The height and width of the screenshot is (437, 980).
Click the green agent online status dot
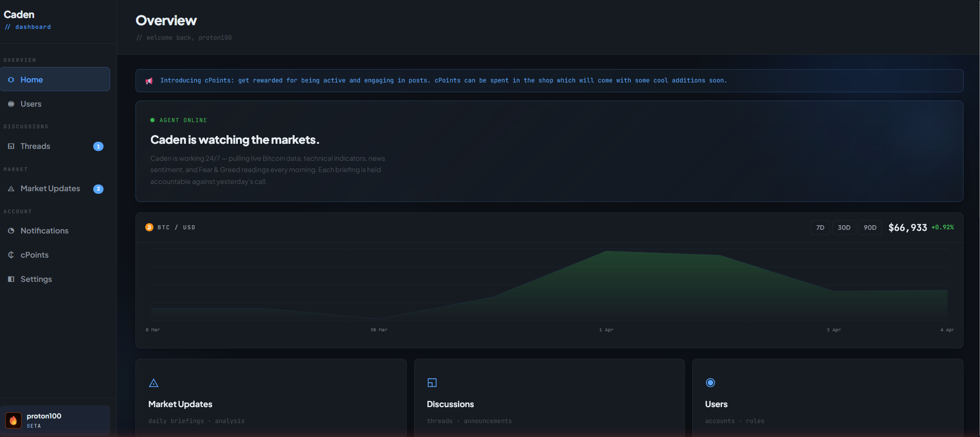152,120
